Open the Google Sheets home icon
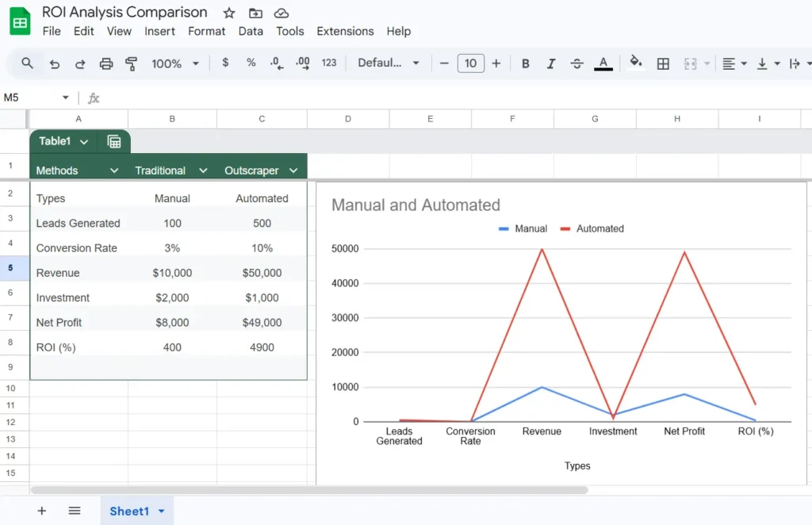Image resolution: width=812 pixels, height=525 pixels. (20, 21)
